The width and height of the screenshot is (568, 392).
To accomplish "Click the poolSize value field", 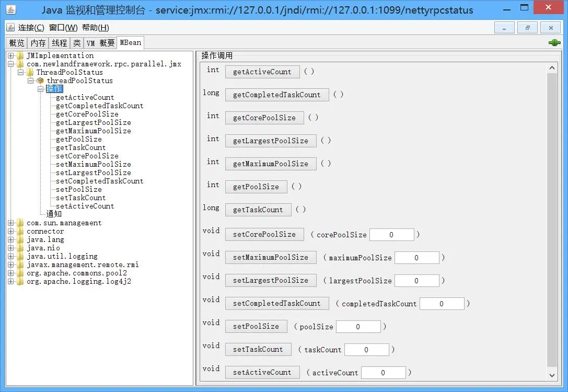I will click(358, 327).
